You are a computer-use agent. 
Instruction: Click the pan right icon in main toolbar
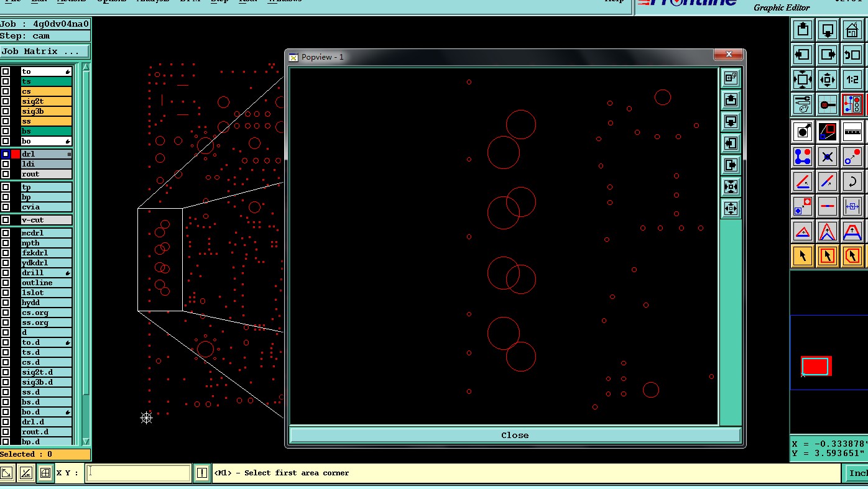[828, 55]
